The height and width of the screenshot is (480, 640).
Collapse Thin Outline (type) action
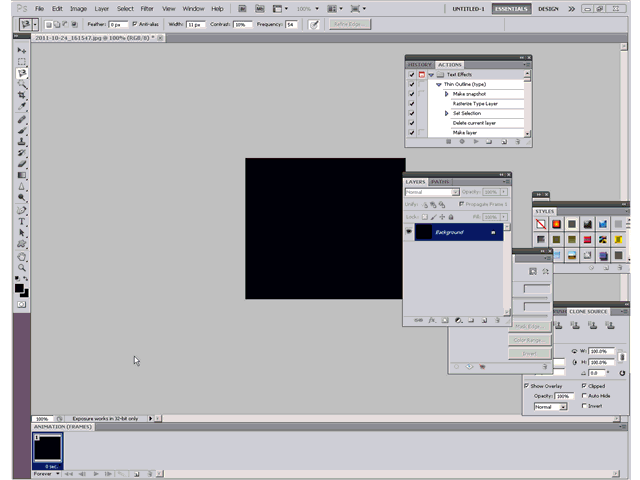pyautogui.click(x=439, y=84)
